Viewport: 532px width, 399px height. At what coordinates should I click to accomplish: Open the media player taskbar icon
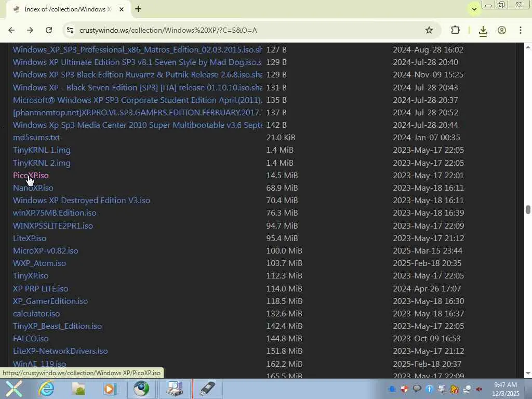coord(110,389)
